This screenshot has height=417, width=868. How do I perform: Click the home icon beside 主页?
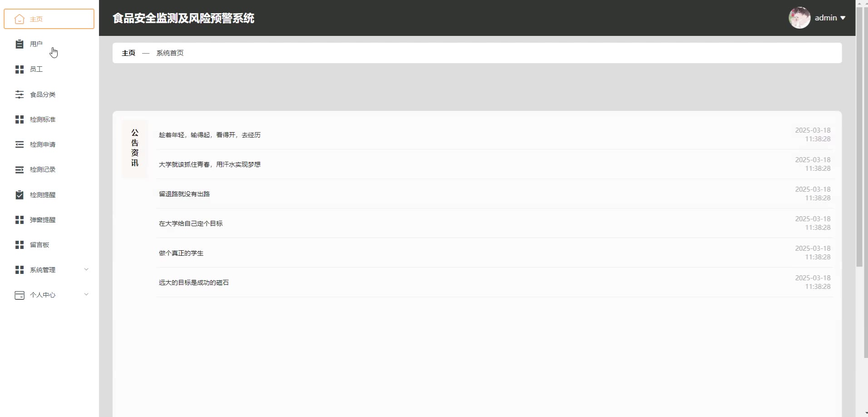pyautogui.click(x=20, y=19)
